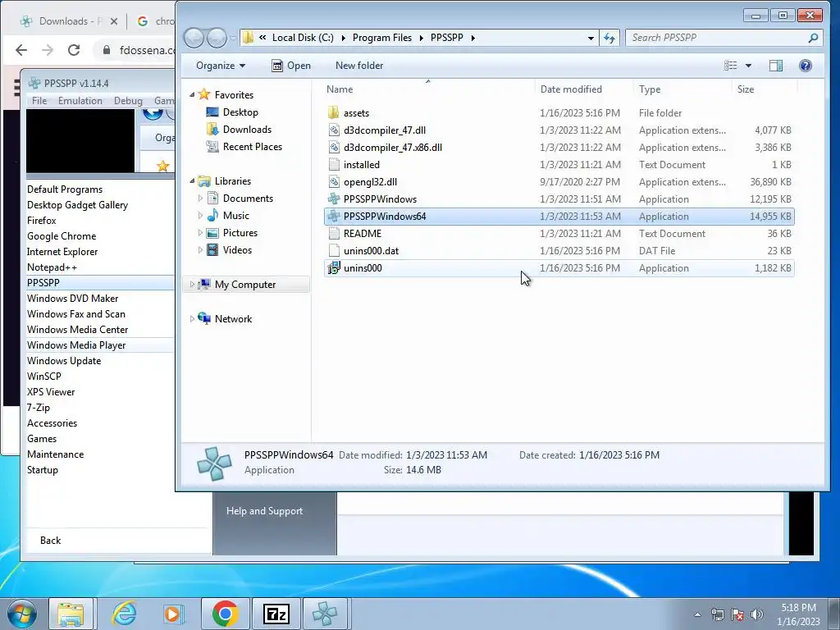This screenshot has height=630, width=840.
Task: Expand My Computer tree node
Action: tap(192, 285)
